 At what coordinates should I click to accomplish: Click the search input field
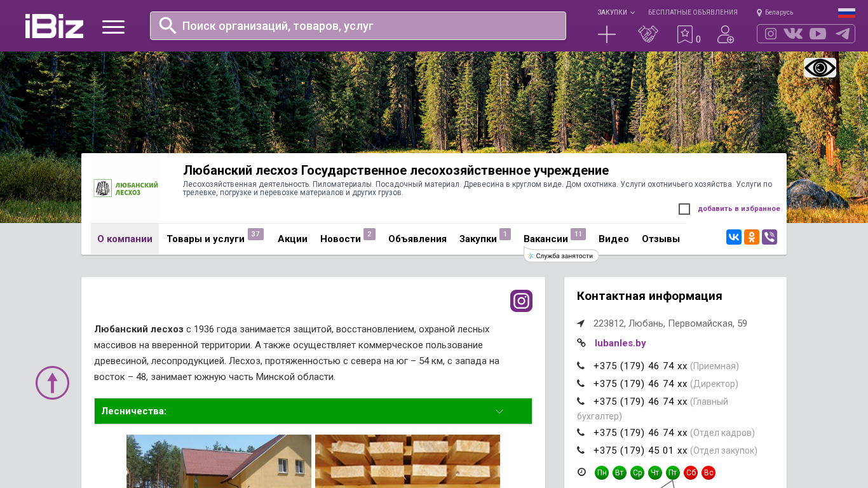click(x=358, y=25)
